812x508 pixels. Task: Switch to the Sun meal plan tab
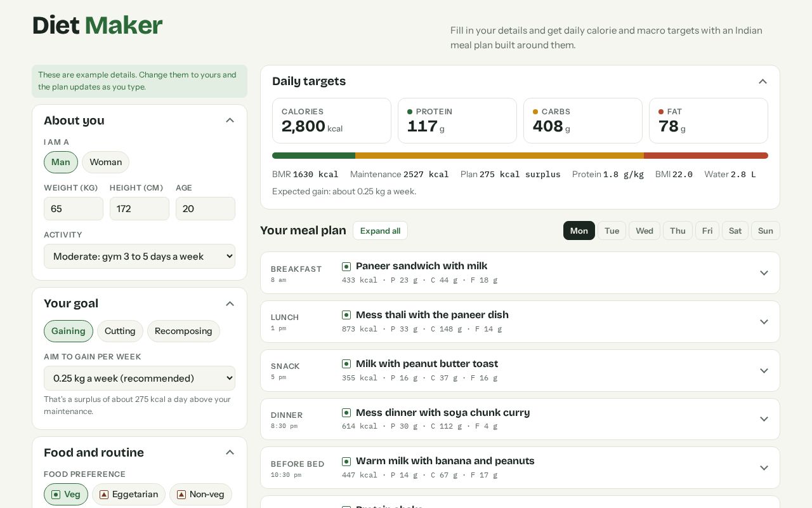pos(766,231)
